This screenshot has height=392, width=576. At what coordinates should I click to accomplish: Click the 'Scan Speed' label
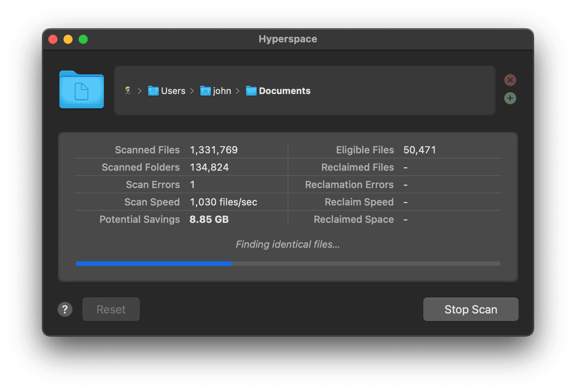152,202
